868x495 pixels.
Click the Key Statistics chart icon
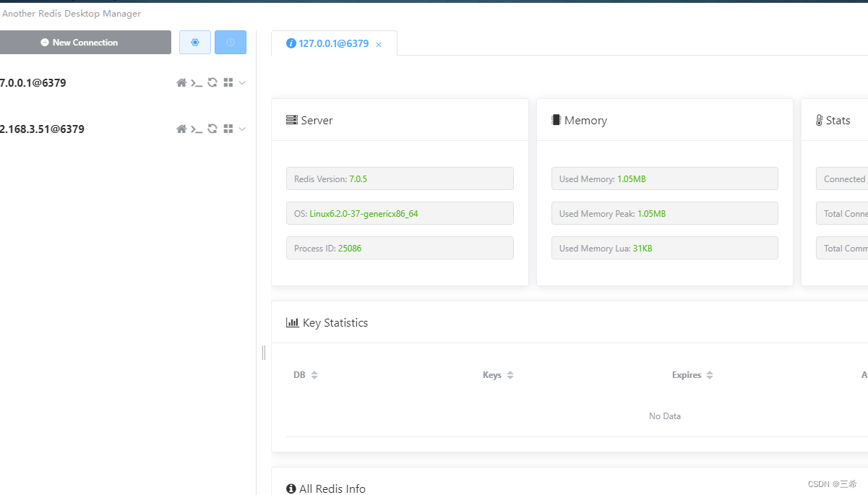[x=293, y=322]
